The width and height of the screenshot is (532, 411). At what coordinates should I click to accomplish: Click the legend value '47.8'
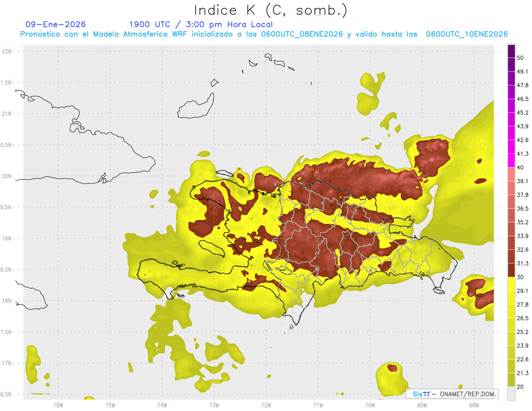(x=523, y=85)
